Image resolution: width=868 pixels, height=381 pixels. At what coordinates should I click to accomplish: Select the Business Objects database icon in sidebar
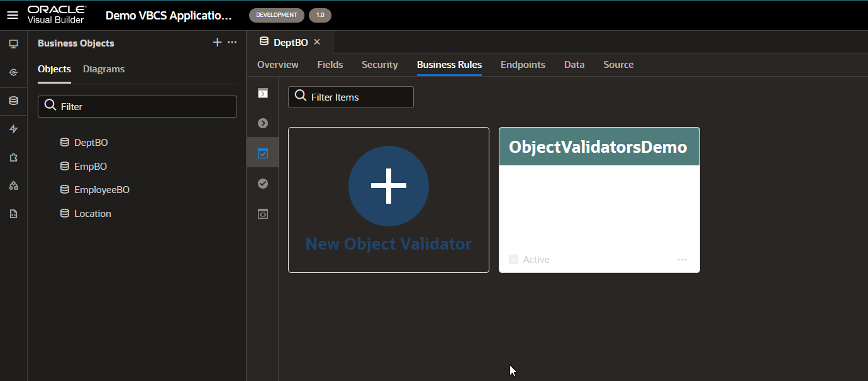point(13,101)
